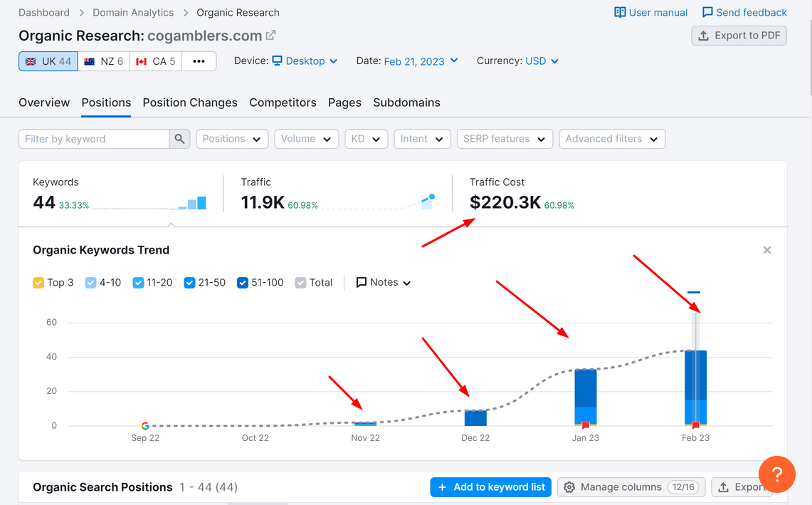
Task: Toggle the 21-50 positions checkbox
Action: (189, 283)
